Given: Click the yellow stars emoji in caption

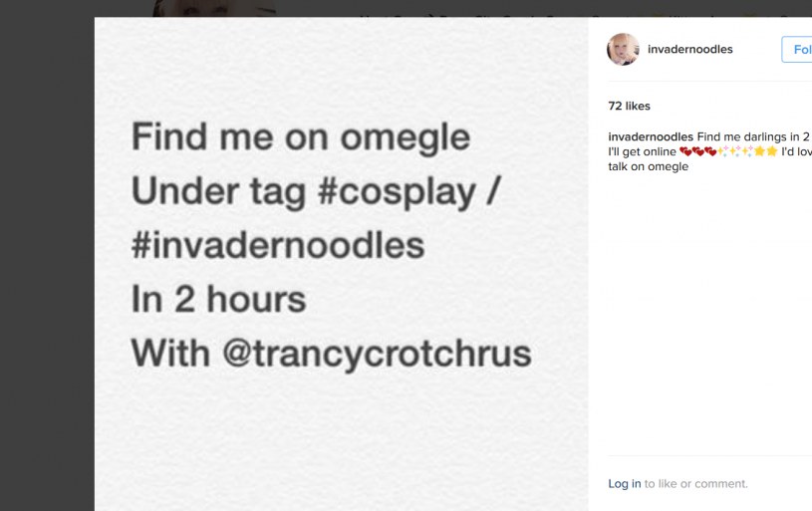Looking at the screenshot, I should [765, 151].
